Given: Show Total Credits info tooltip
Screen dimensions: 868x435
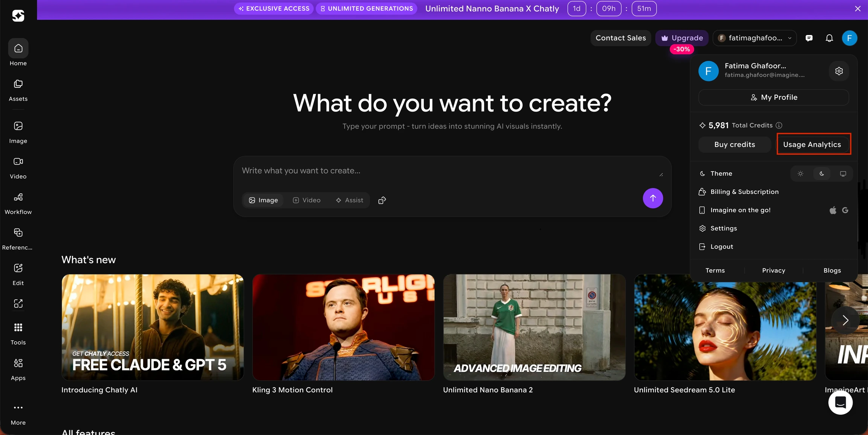Looking at the screenshot, I should (779, 125).
